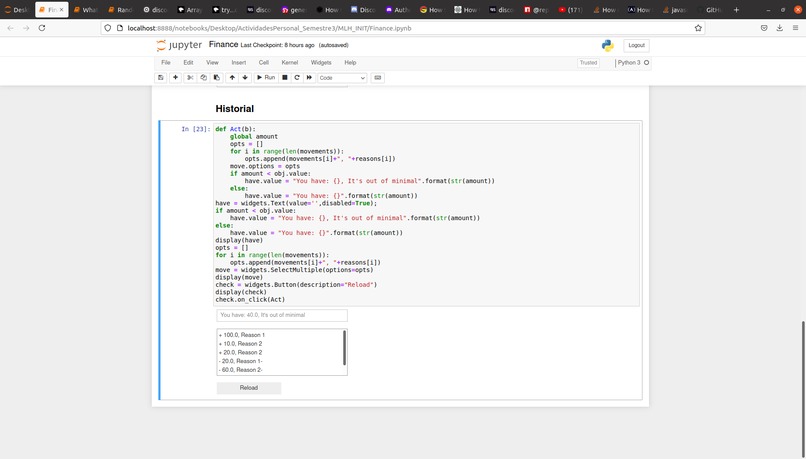
Task: Switch to the Array browser tab
Action: [189, 10]
